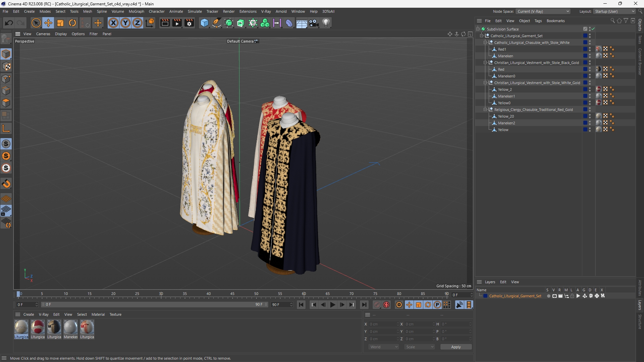
Task: Click the Undo arrow icon
Action: (9, 23)
